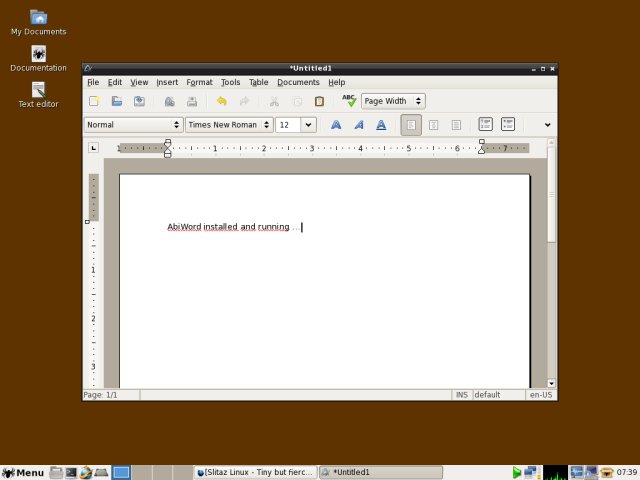Image resolution: width=640 pixels, height=480 pixels.
Task: Save the document with the Save icon
Action: click(x=139, y=101)
